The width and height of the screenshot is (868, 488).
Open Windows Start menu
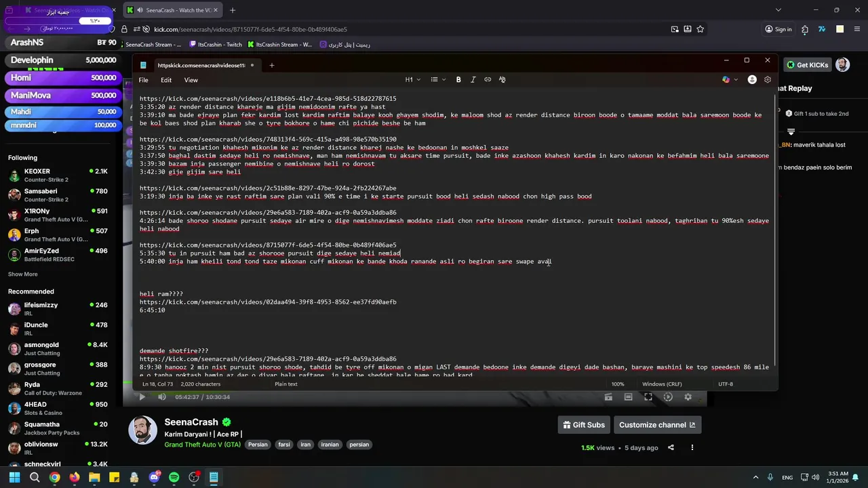pos(14,477)
